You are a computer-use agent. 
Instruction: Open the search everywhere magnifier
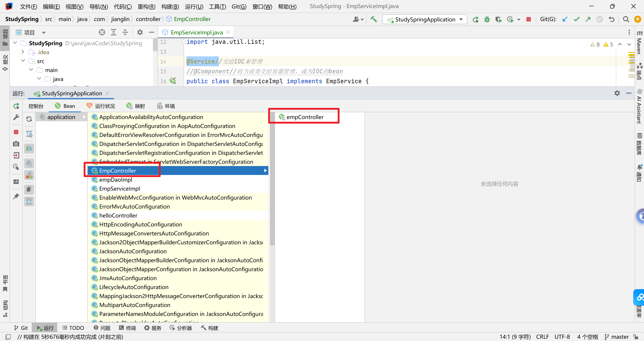626,19
